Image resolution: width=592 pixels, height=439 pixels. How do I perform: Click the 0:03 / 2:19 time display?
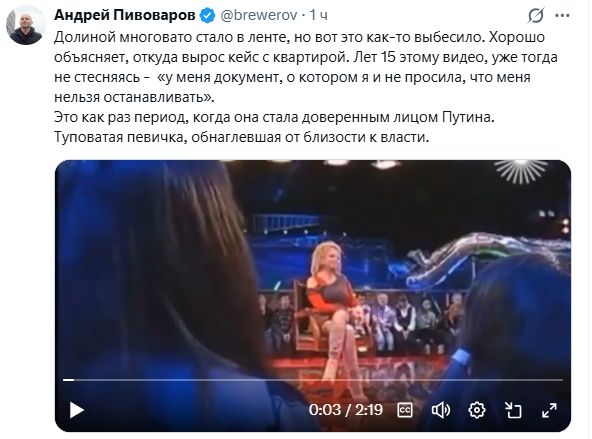[x=345, y=410]
